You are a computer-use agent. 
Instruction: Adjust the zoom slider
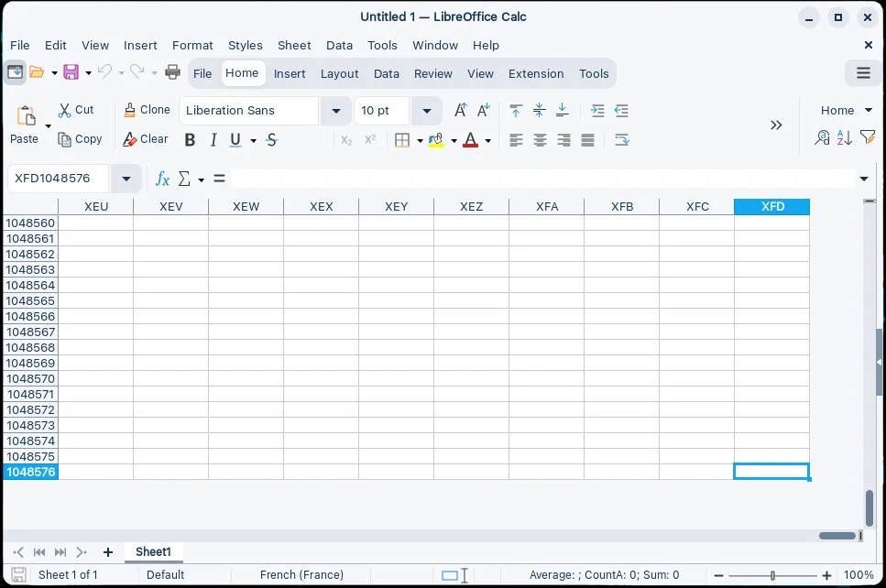click(x=772, y=575)
